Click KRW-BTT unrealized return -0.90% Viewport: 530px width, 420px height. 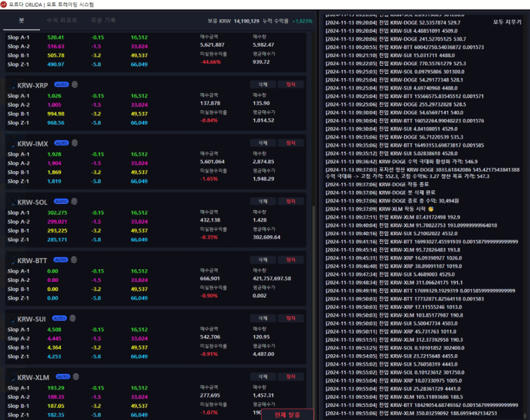209,296
